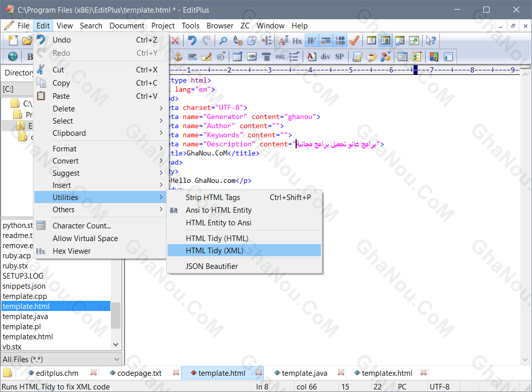Open the View menu
This screenshot has height=392, width=532.
[x=64, y=26]
